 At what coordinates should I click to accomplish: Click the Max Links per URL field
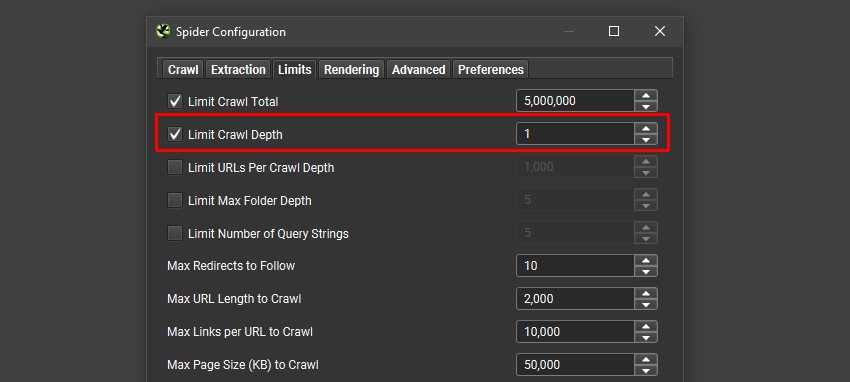(575, 332)
